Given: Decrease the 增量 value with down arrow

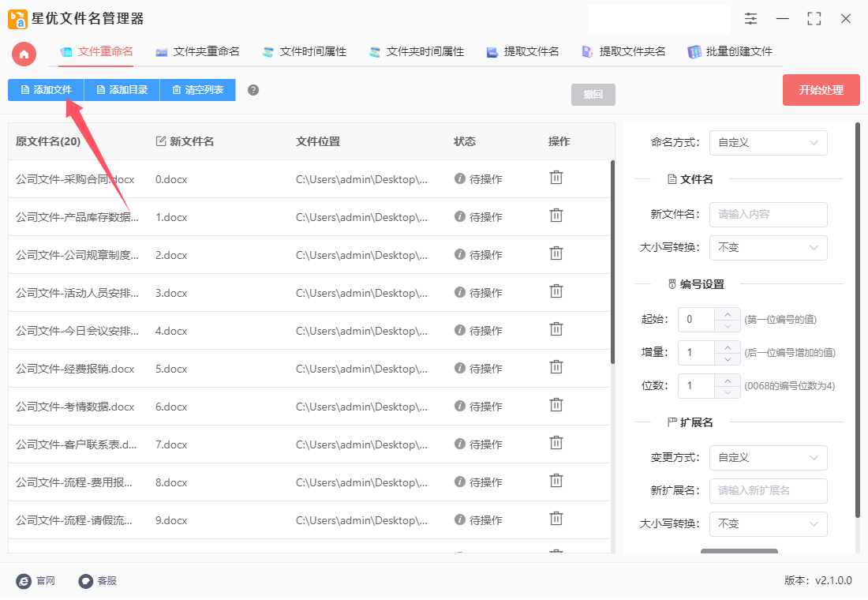Looking at the screenshot, I should point(728,359).
